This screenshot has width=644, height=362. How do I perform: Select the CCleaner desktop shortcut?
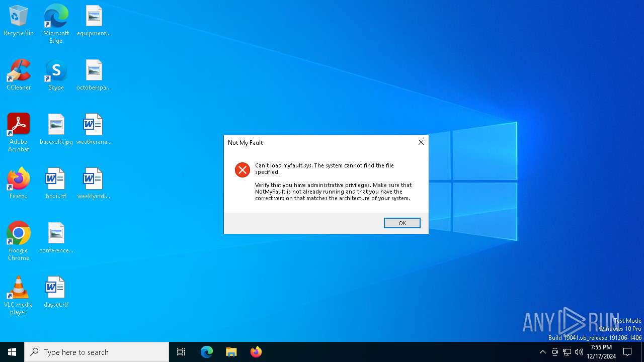[x=19, y=75]
